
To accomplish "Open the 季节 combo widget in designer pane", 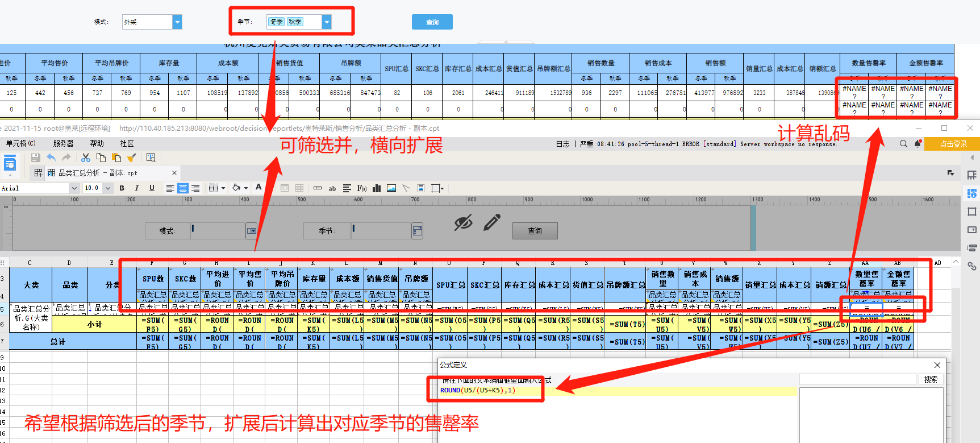I will 418,231.
